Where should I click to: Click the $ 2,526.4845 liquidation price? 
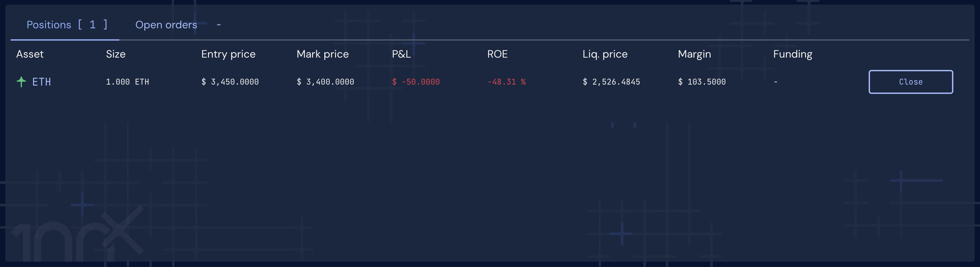tap(611, 82)
